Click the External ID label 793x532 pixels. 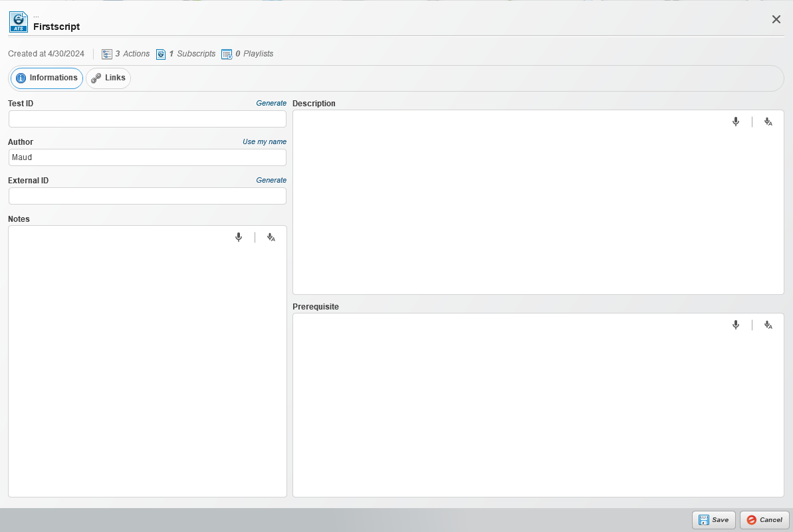point(29,181)
